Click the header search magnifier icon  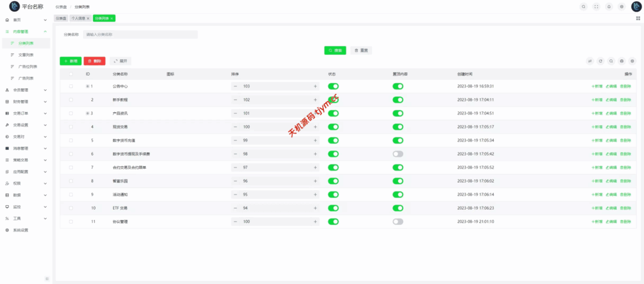584,6
